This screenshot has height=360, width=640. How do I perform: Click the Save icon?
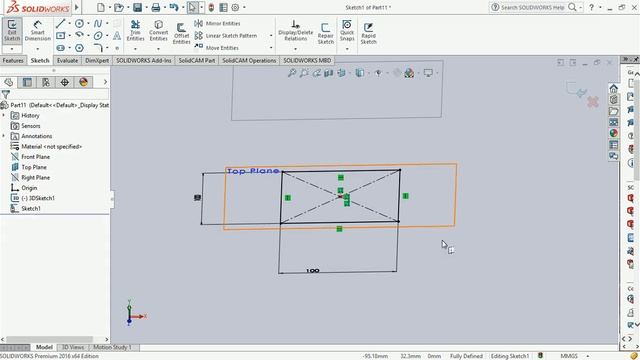click(x=138, y=7)
